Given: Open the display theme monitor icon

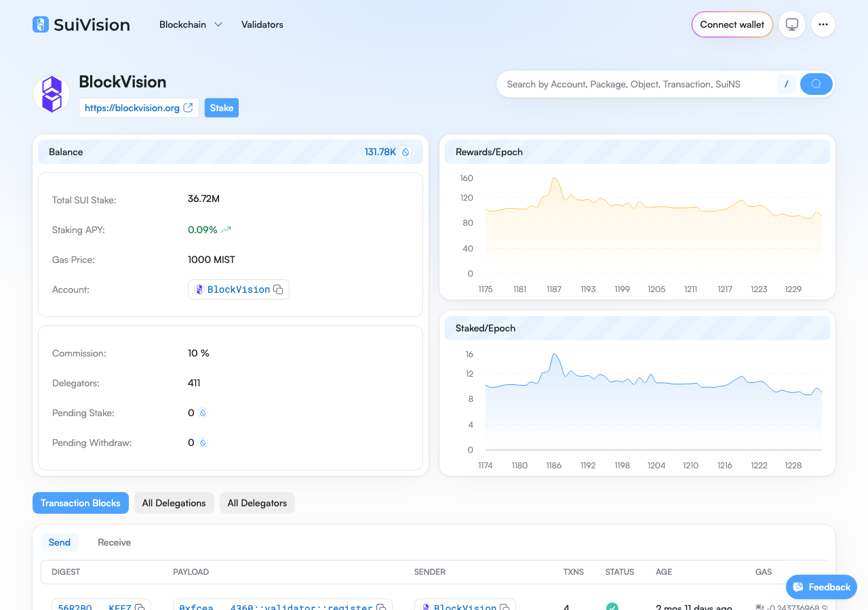Looking at the screenshot, I should [792, 24].
